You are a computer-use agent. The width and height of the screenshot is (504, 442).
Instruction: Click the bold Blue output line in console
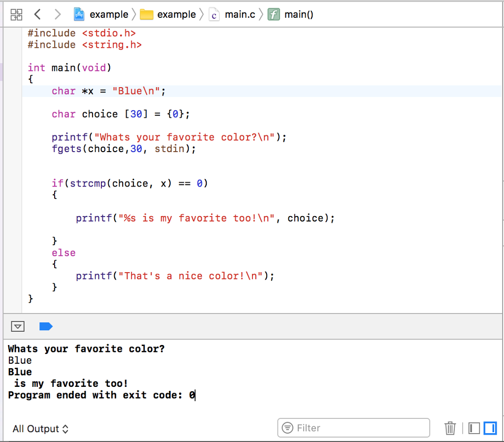[x=20, y=372]
